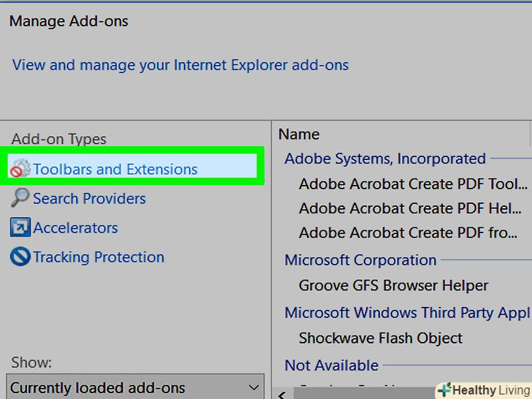Open the Currently loaded add-ons dropdown
The height and width of the screenshot is (399, 532).
point(135,387)
